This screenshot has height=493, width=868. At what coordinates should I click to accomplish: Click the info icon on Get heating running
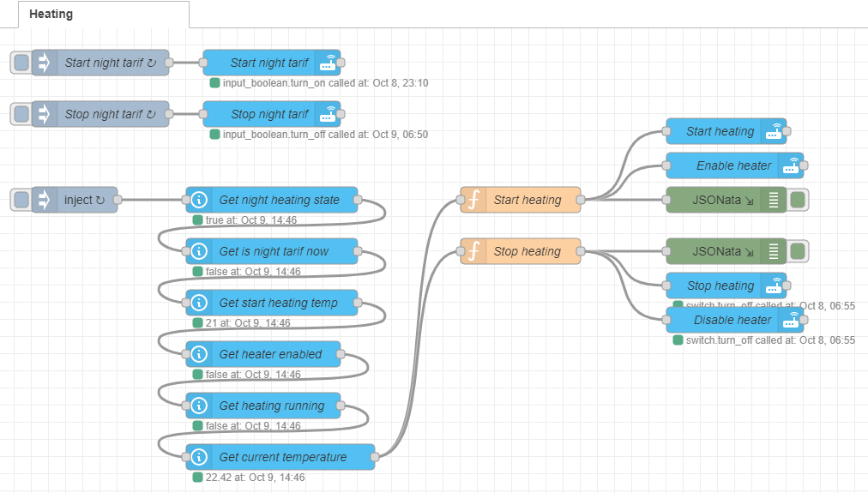pos(199,406)
